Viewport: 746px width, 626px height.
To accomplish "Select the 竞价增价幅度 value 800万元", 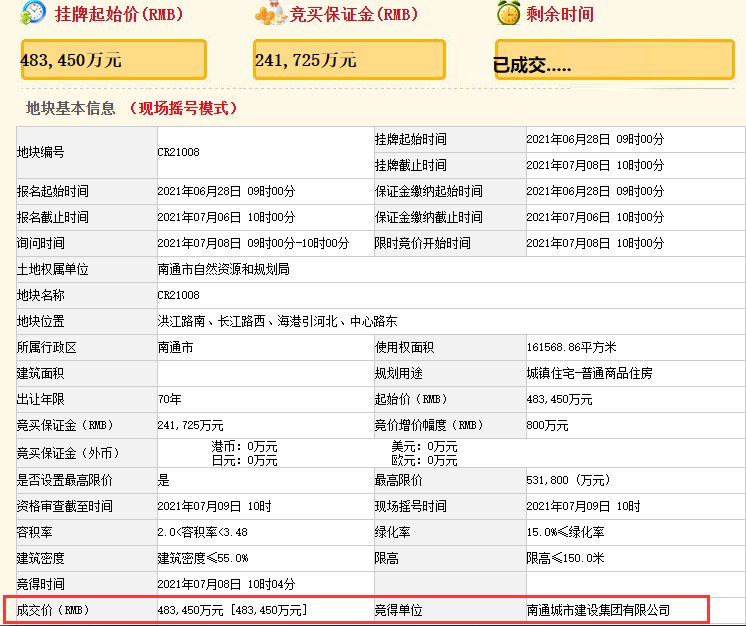I will click(547, 425).
